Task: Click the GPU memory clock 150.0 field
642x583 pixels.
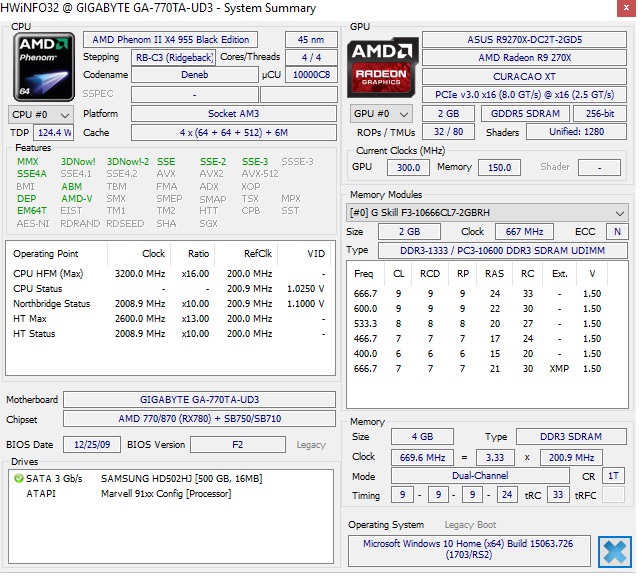Action: (499, 167)
